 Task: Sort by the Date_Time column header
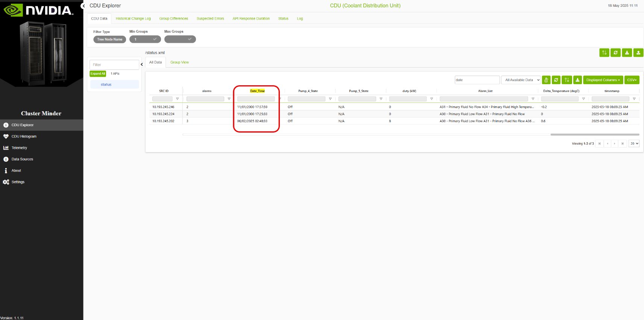[x=257, y=91]
